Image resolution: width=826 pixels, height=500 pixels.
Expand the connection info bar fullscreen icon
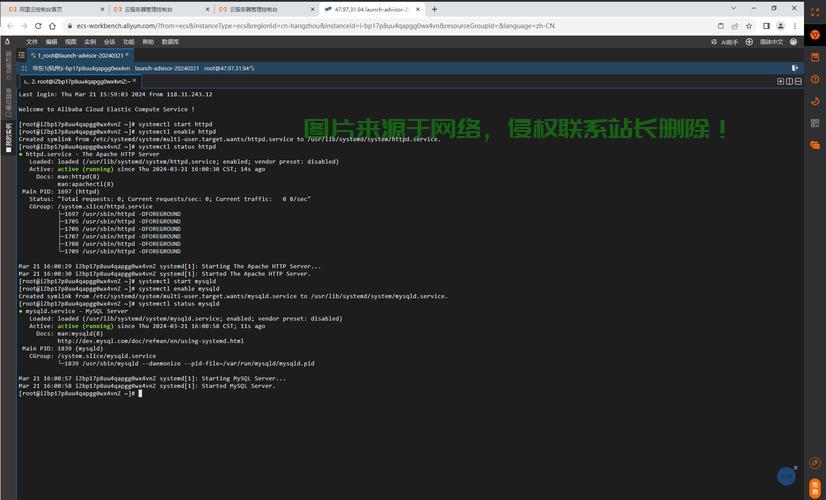[x=24, y=68]
